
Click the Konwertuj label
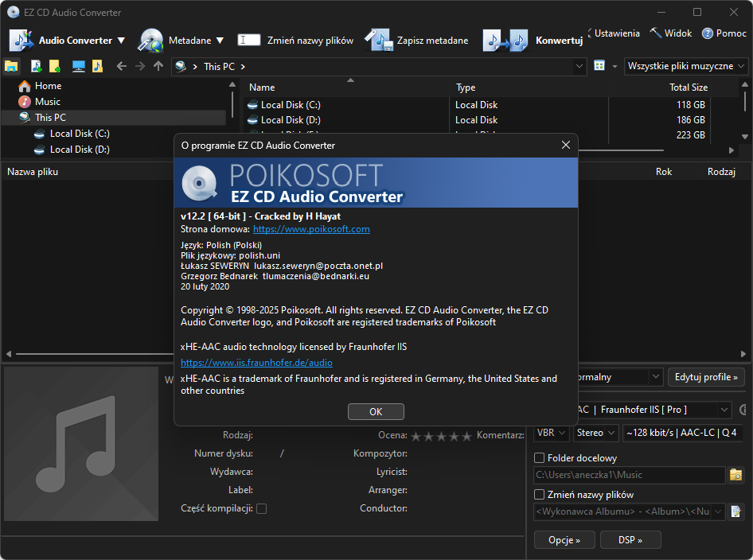click(x=559, y=41)
